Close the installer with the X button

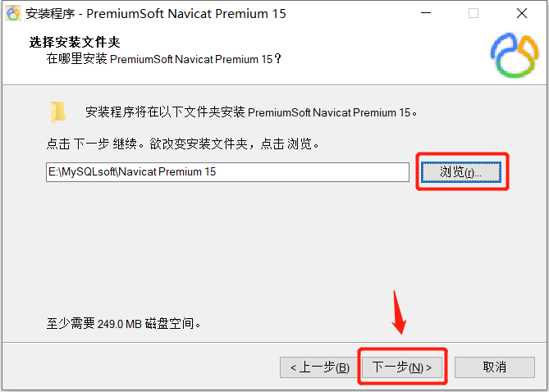pyautogui.click(x=522, y=13)
